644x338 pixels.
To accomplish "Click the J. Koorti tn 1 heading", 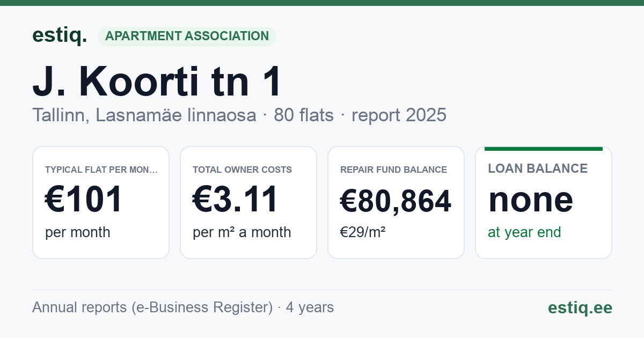I will click(x=157, y=82).
